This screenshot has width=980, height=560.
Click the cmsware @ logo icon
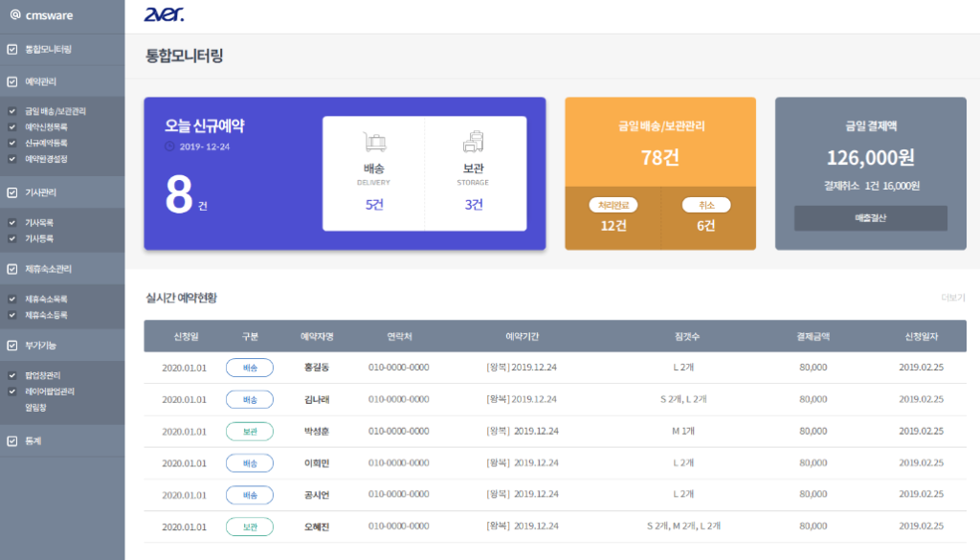15,14
